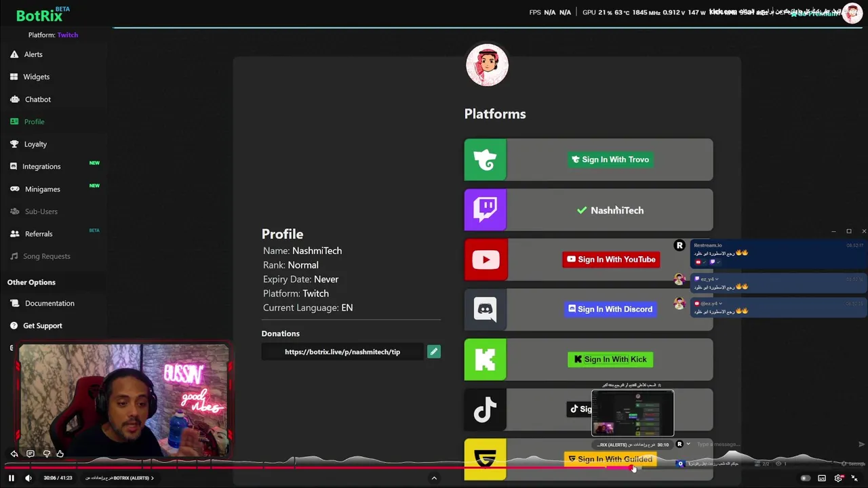Click Sign In With Trovo button

[x=610, y=159]
